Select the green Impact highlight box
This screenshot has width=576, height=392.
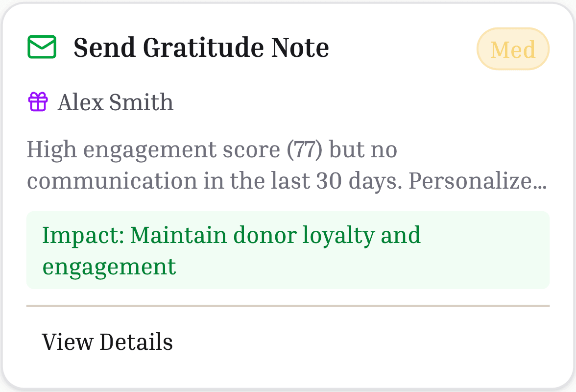287,250
